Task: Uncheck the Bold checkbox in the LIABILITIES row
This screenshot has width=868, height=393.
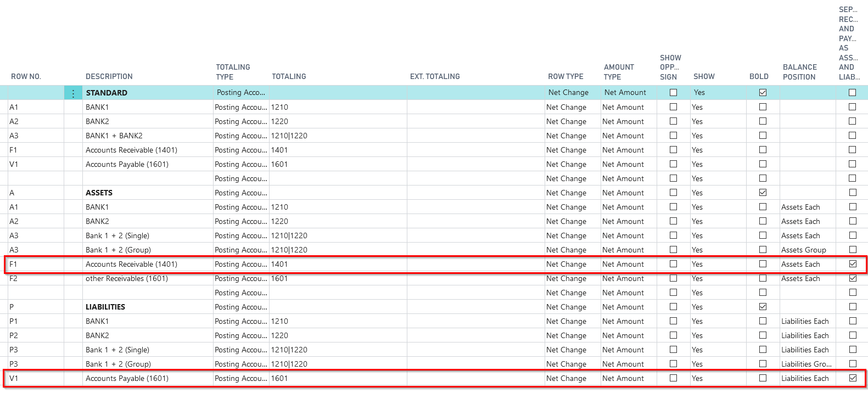Action: (x=763, y=307)
